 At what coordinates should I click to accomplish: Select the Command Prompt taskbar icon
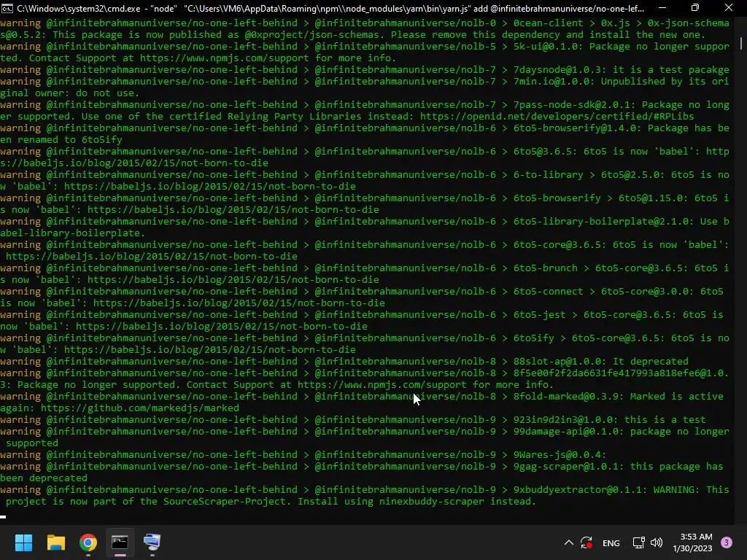click(120, 542)
